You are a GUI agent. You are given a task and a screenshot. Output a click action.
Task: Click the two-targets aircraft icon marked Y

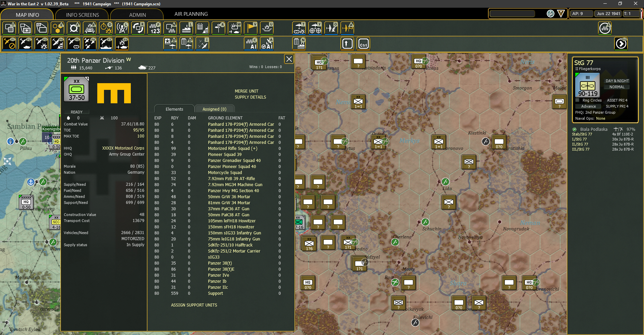[315, 28]
